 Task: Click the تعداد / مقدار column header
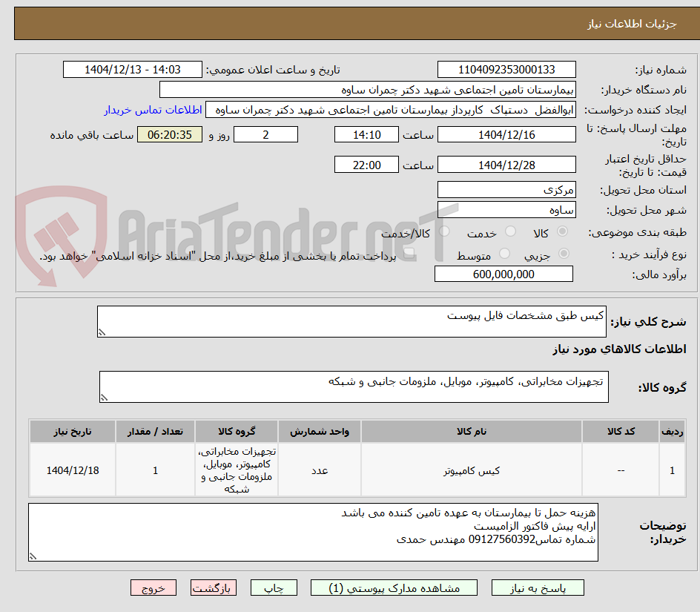tap(156, 432)
